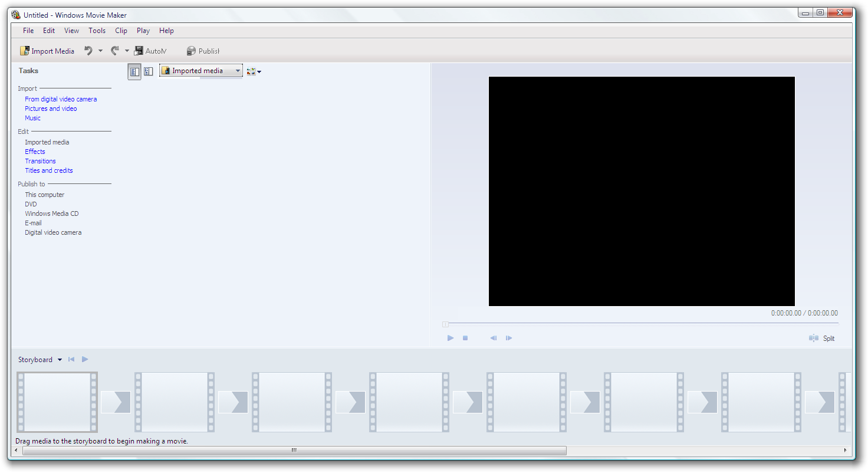868x473 pixels.
Task: Click the preview Stop button
Action: (465, 338)
